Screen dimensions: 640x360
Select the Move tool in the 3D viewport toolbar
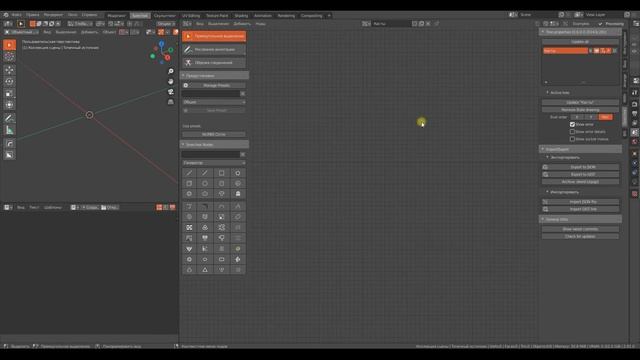(x=9, y=70)
